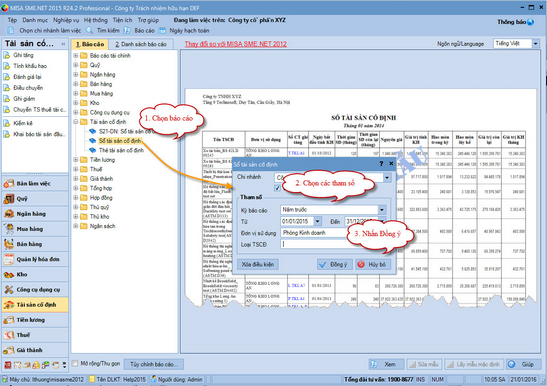Select the Báo cáo tab
This screenshot has width=547, height=386.
90,44
